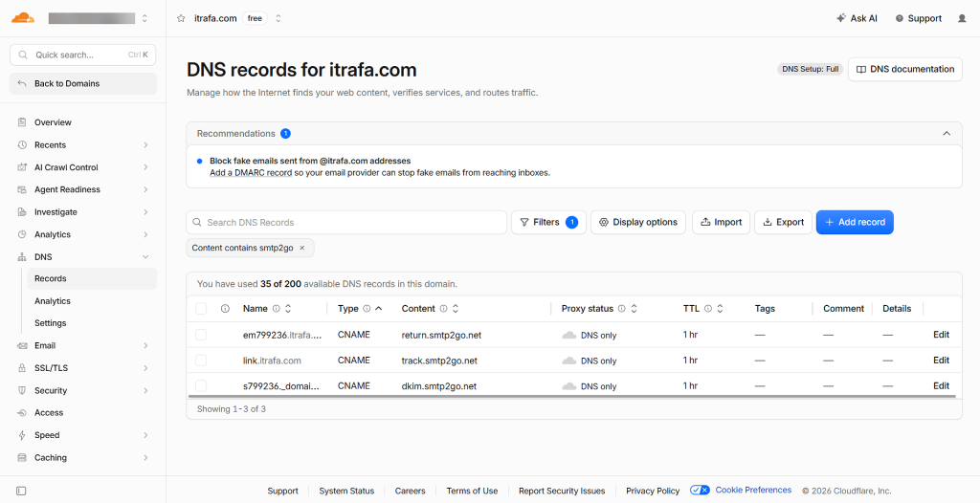Click info icon beside select-all checkbox
Image resolution: width=980 pixels, height=503 pixels.
226,309
